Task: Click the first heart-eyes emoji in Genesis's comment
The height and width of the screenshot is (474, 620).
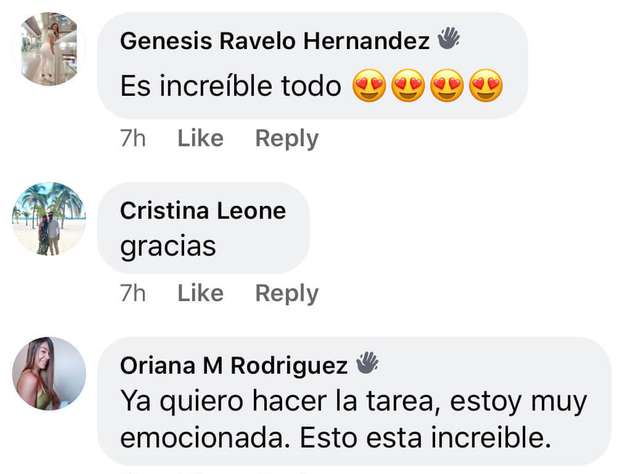Action: click(x=369, y=88)
